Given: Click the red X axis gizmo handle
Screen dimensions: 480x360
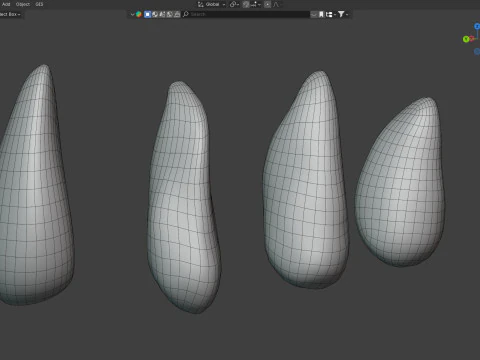Looking at the screenshot, I should click(472, 39).
